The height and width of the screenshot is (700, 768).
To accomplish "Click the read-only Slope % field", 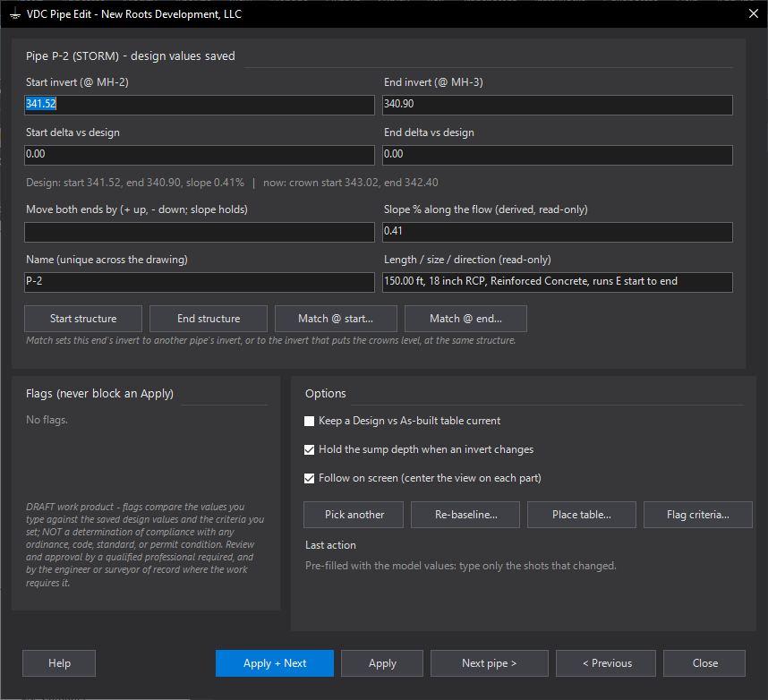I will tap(558, 232).
